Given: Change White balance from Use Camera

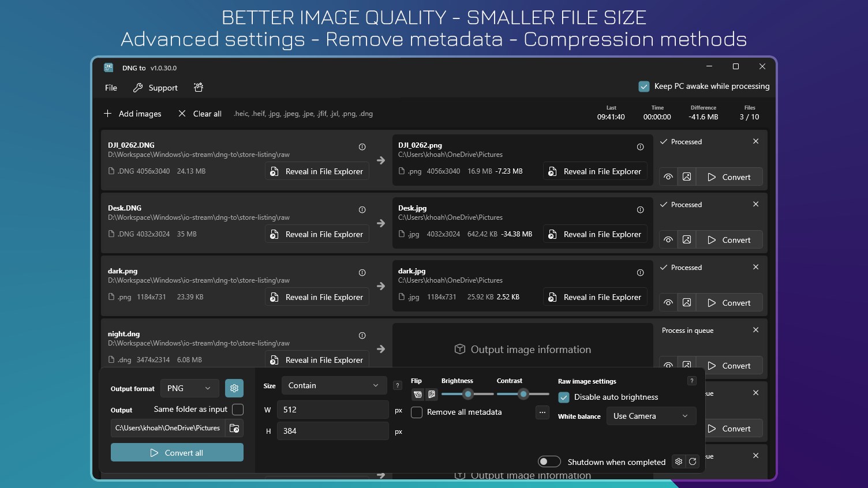Looking at the screenshot, I should point(651,416).
